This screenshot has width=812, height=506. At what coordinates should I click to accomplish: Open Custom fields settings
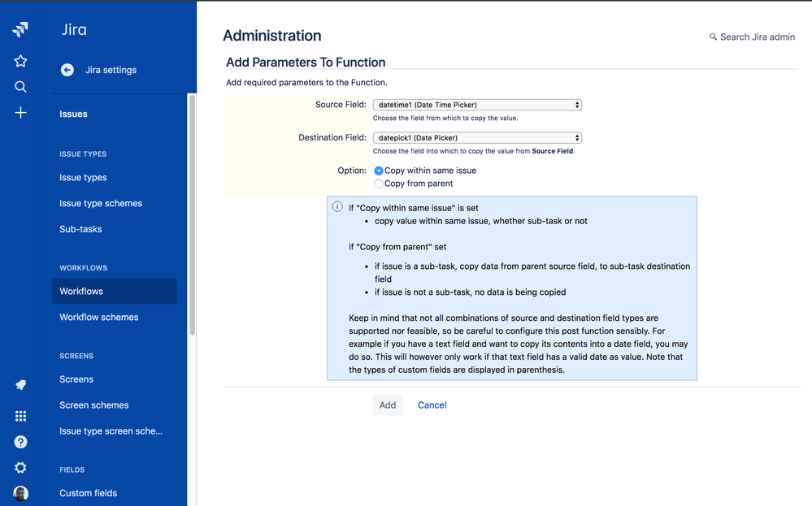88,493
